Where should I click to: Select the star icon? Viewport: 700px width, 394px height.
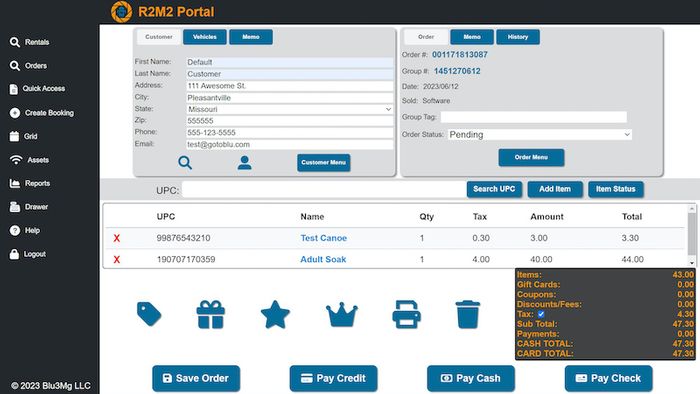275,315
